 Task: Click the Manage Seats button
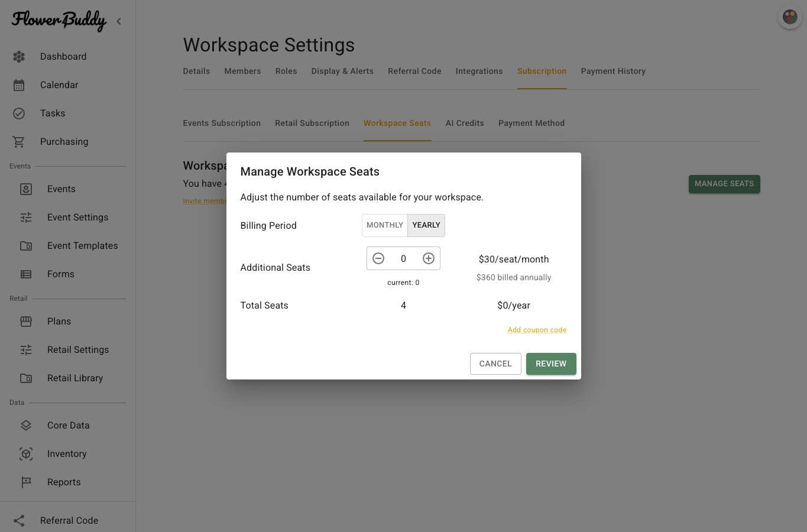(724, 184)
